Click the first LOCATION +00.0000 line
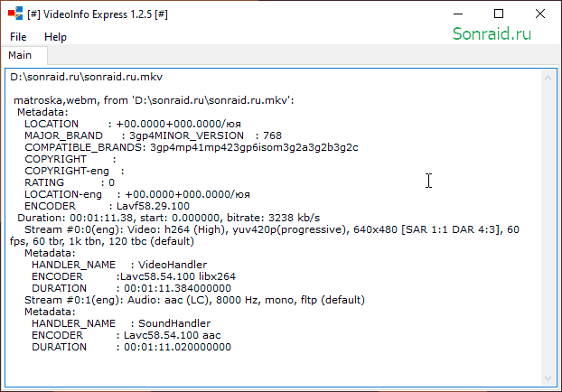 [x=133, y=124]
